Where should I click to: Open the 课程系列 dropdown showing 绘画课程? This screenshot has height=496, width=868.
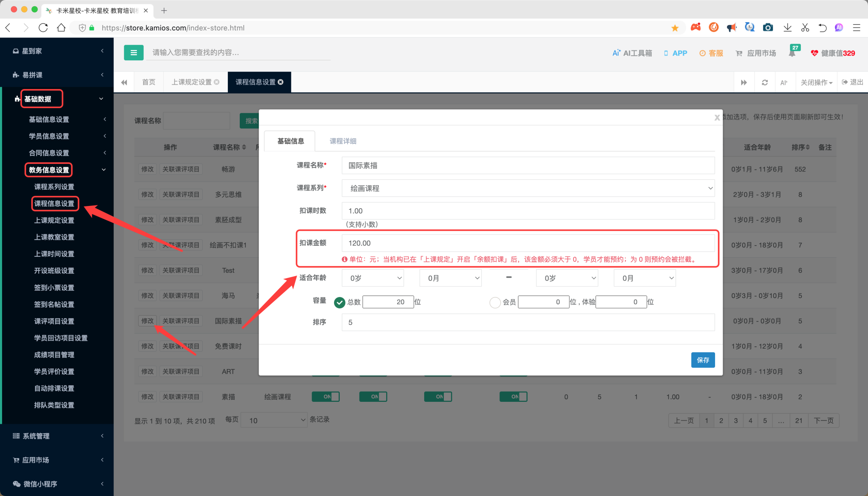click(x=528, y=188)
